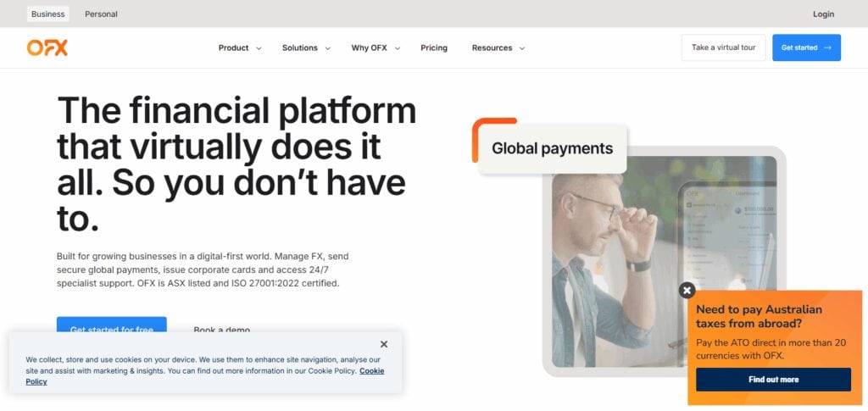The image size is (868, 411).
Task: Expand the Why OFX chevron arrow
Action: 398,48
